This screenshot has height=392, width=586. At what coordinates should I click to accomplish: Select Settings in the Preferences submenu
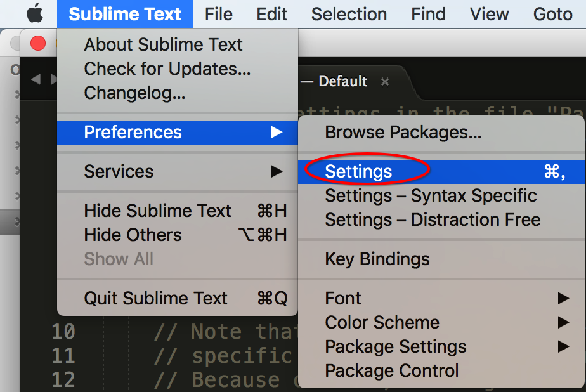359,171
